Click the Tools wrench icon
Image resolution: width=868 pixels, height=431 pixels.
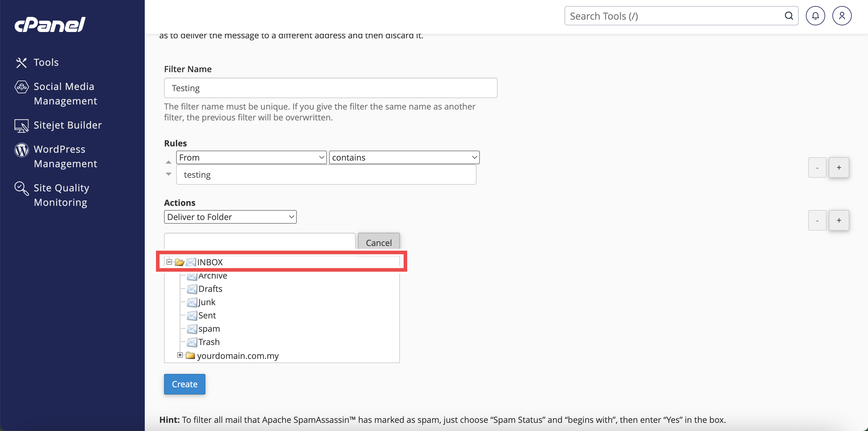(x=21, y=62)
